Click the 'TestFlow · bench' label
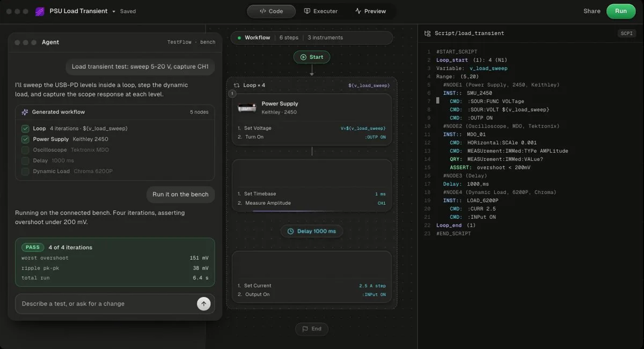The width and height of the screenshot is (644, 349). pyautogui.click(x=191, y=42)
